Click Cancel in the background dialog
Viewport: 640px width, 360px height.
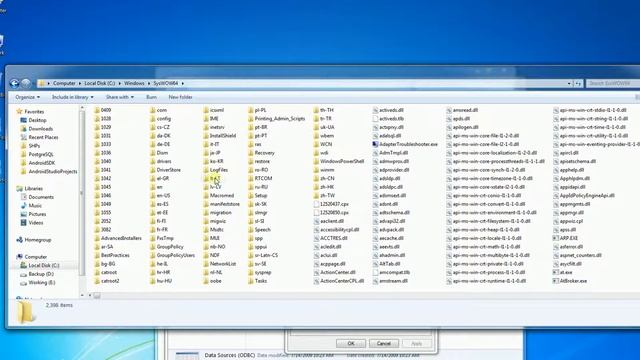tap(384, 343)
